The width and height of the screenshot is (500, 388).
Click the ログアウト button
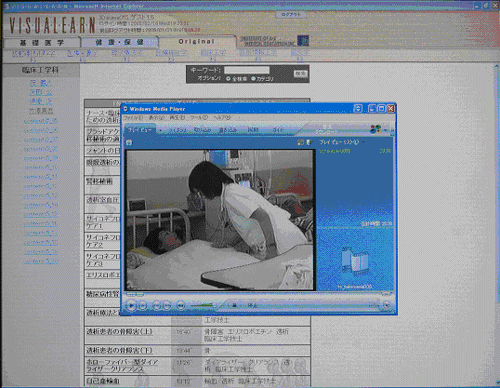291,15
